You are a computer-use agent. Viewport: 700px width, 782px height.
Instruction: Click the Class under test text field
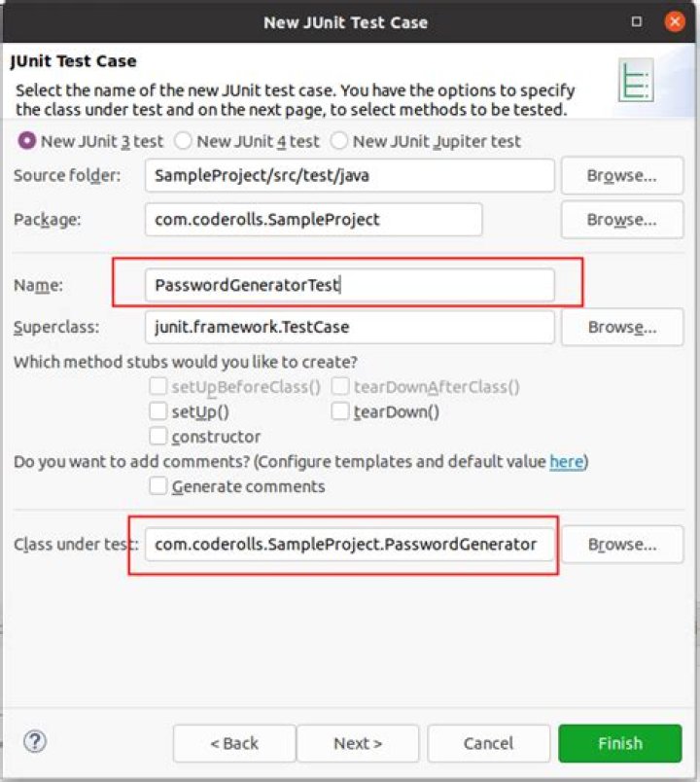point(349,545)
